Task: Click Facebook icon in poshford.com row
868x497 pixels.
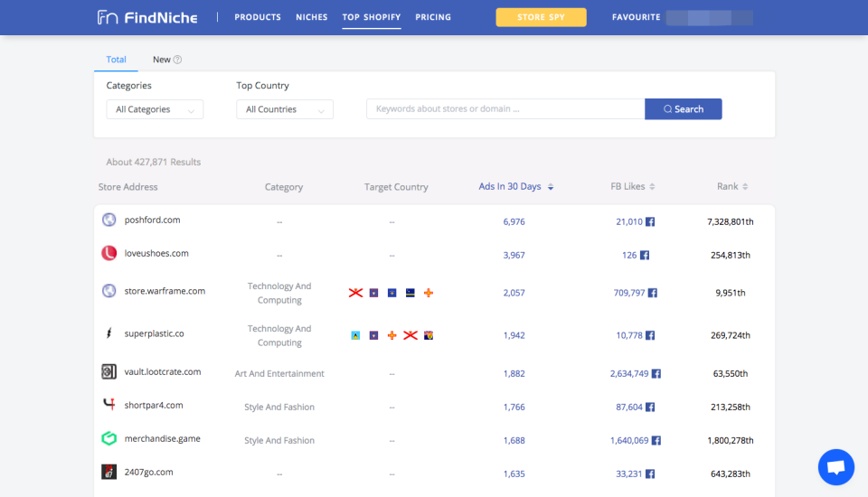Action: (649, 221)
